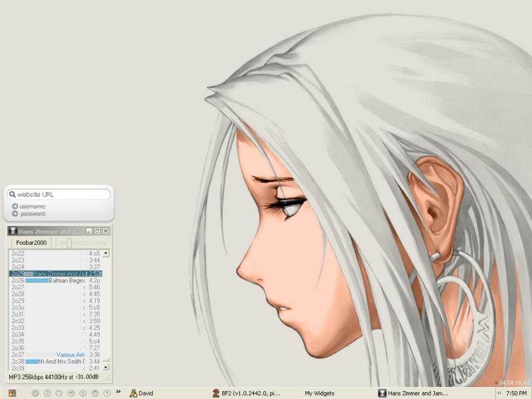Click the third round quick-launch icon

coord(59,393)
